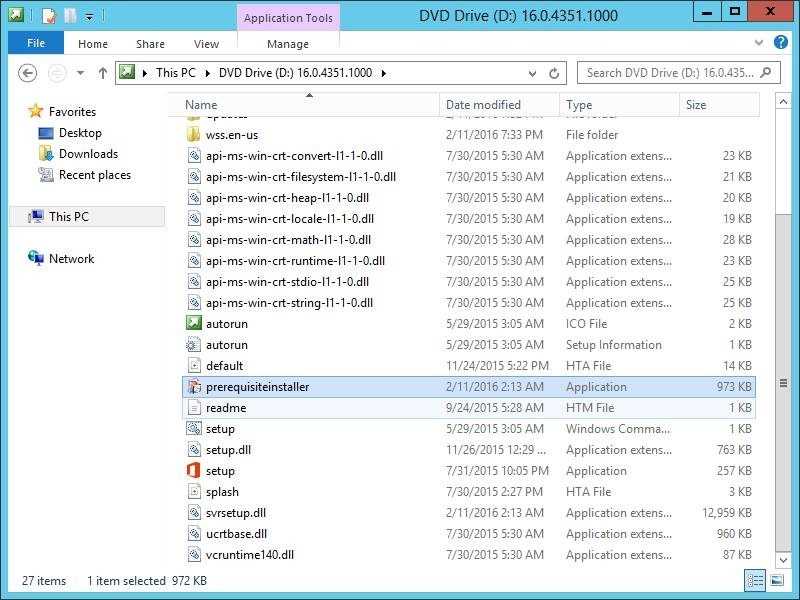Viewport: 800px width, 600px height.
Task: Click the readme HTM File icon
Action: click(194, 408)
